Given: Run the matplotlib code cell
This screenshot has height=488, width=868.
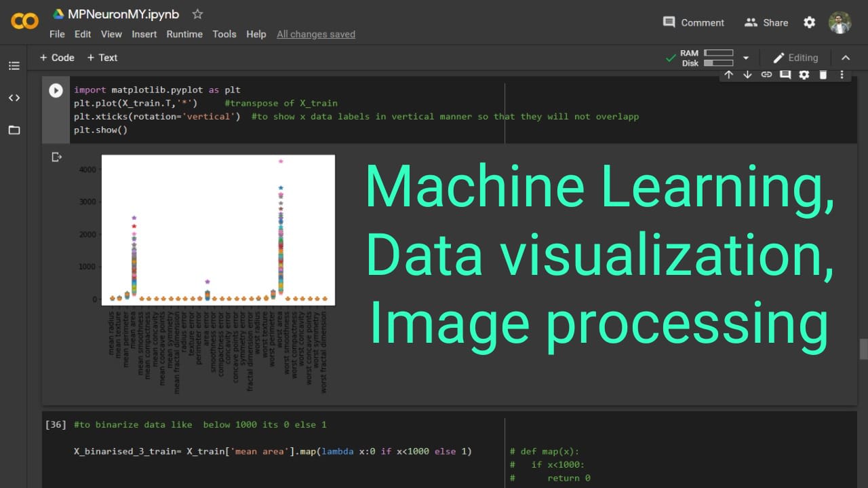Looking at the screenshot, I should 56,90.
